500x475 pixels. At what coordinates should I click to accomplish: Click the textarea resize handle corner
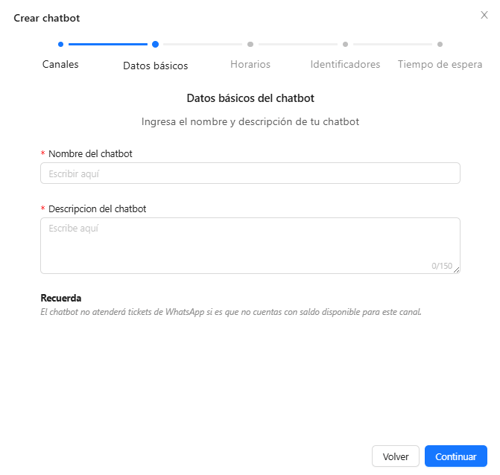(457, 270)
